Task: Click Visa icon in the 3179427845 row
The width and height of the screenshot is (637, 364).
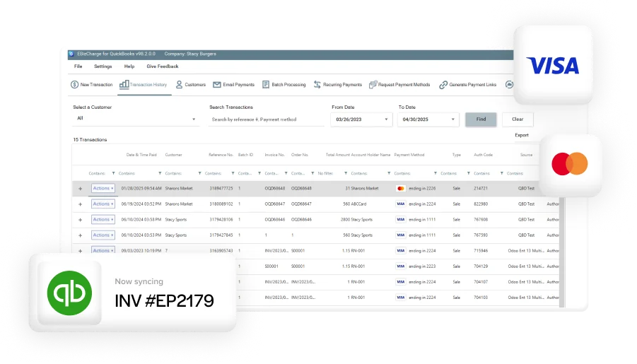Action: pos(401,235)
